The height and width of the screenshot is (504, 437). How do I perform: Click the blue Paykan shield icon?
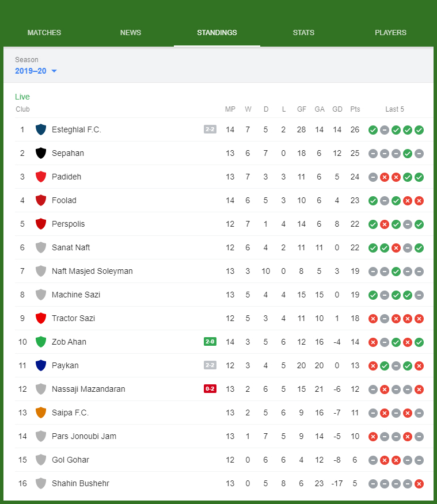pyautogui.click(x=41, y=365)
